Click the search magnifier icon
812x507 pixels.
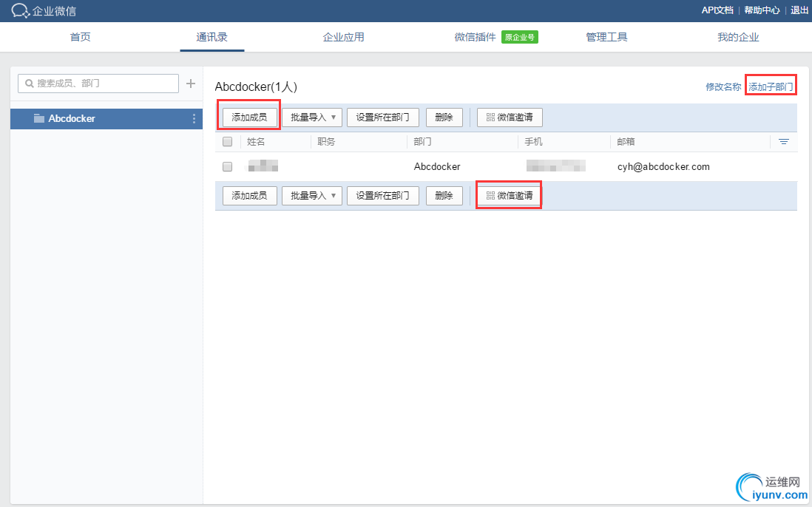tap(30, 84)
